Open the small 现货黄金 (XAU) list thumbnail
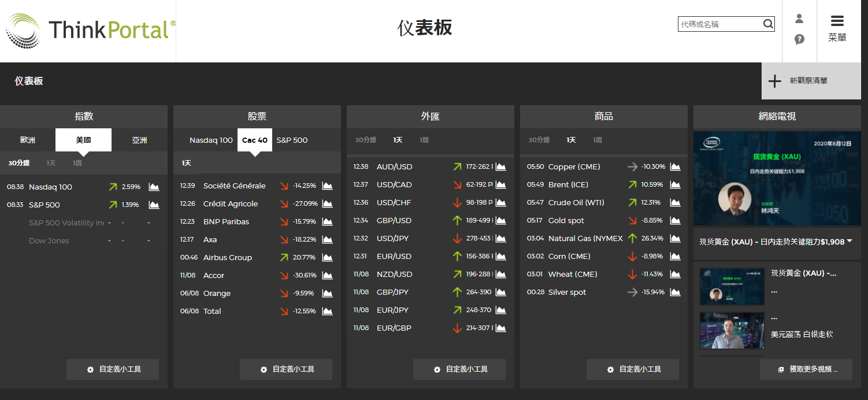Viewport: 868px width, 400px height. [732, 286]
